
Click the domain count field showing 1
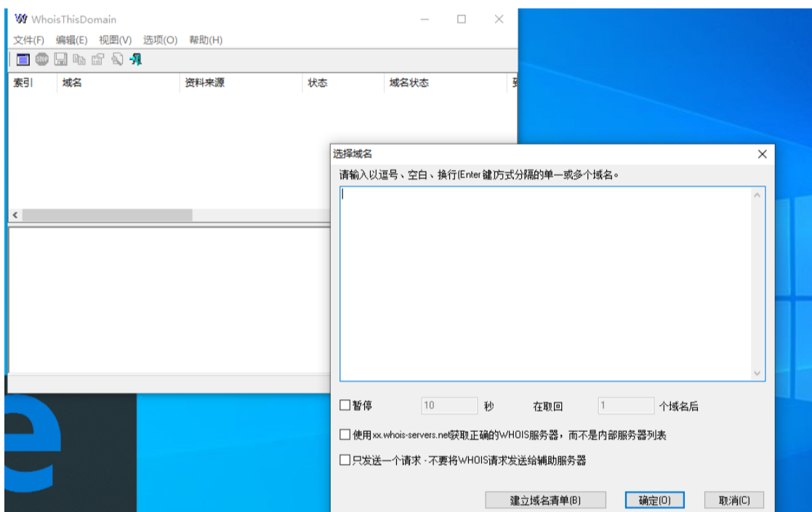pyautogui.click(x=626, y=406)
